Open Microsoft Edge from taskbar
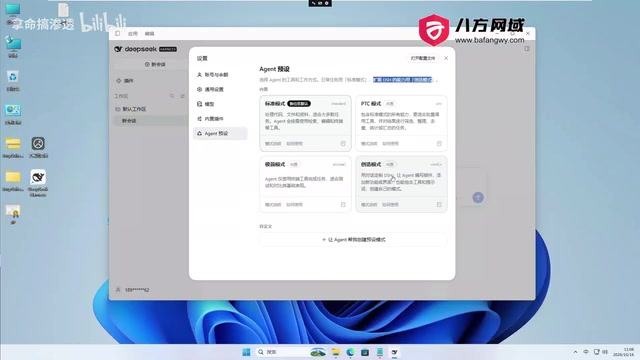The height and width of the screenshot is (360, 640). [x=350, y=352]
